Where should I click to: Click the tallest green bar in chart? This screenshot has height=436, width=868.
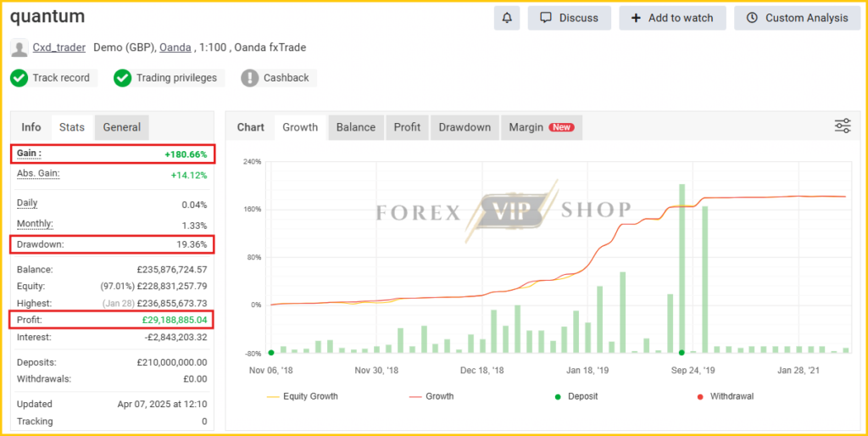682,268
